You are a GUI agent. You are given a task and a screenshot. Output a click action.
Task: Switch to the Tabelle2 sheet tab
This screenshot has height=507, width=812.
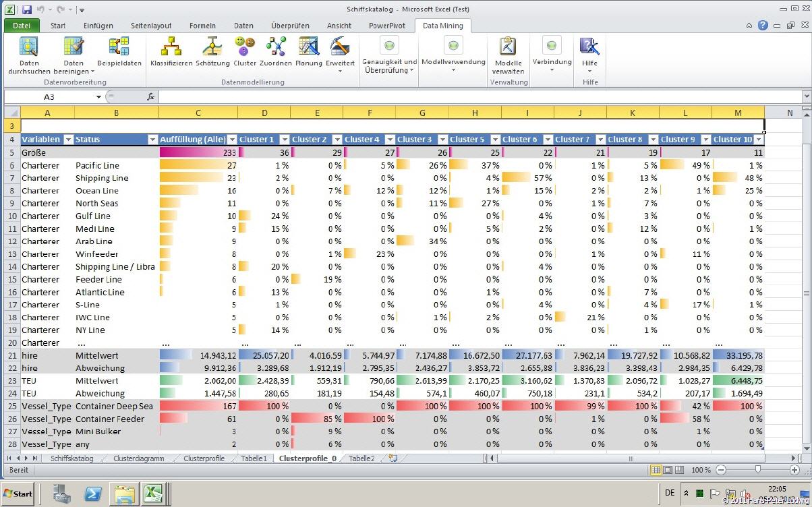(361, 458)
